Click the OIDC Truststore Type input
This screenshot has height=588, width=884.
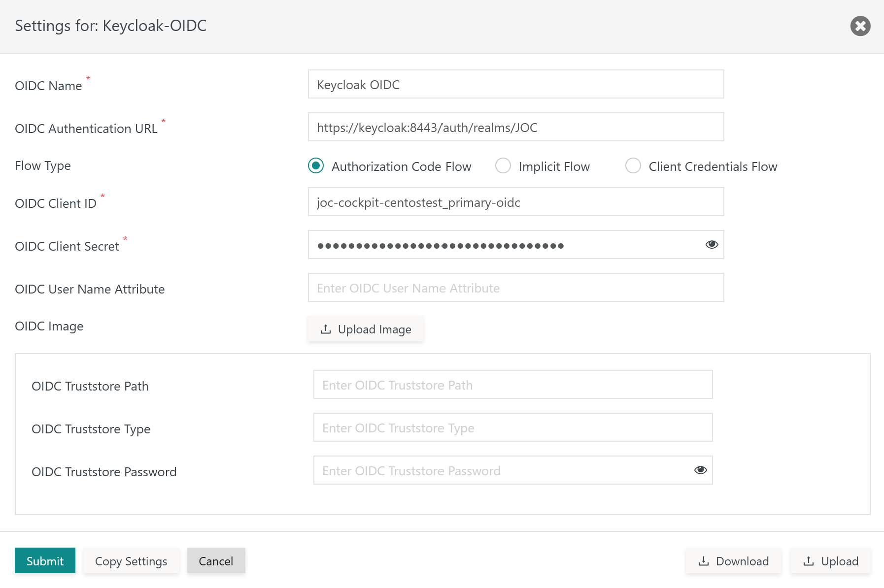click(513, 427)
